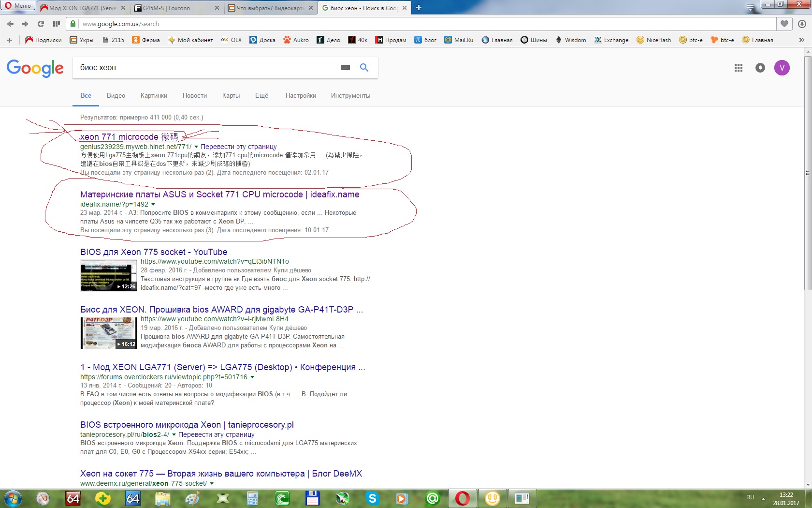Translate the genius239239.myweb.hinet.net result page
This screenshot has width=812, height=508.
(239, 147)
